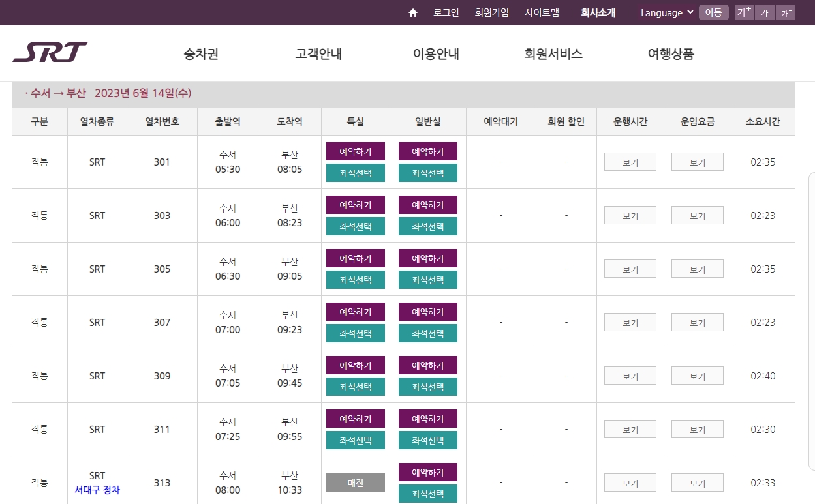The width and height of the screenshot is (815, 504).
Task: View 운임요금 for train 307
Action: pyautogui.click(x=698, y=322)
